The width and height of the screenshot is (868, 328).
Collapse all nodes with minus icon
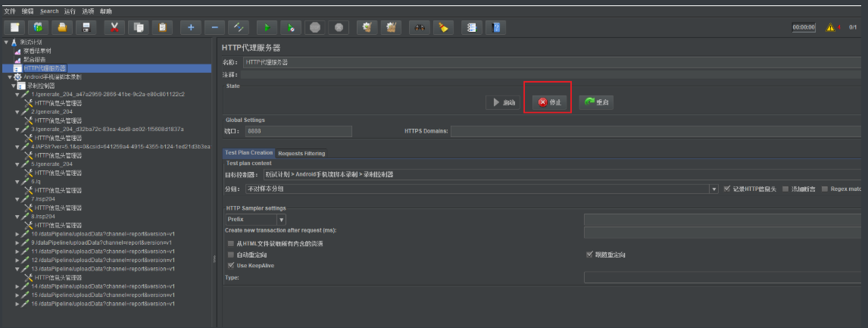tap(215, 27)
